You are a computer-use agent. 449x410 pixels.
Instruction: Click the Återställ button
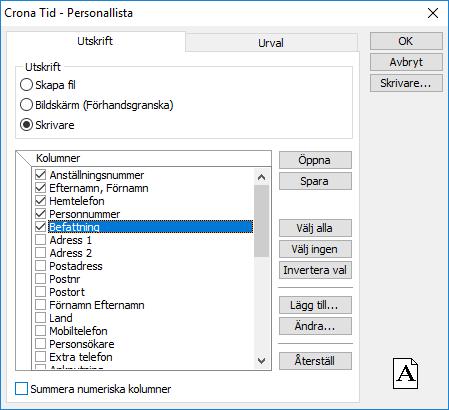315,361
